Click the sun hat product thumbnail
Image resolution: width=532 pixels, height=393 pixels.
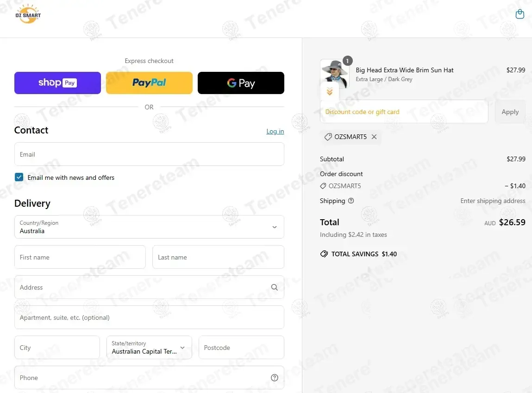point(334,74)
